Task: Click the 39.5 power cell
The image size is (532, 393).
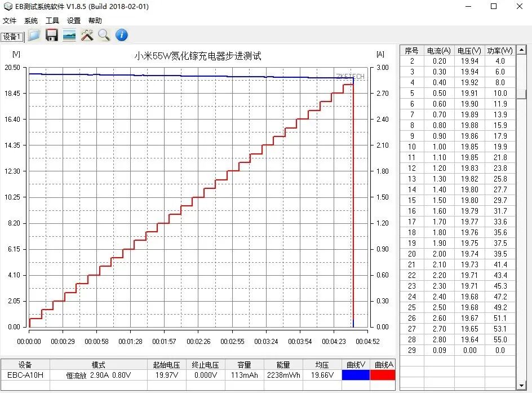Action: [500, 254]
